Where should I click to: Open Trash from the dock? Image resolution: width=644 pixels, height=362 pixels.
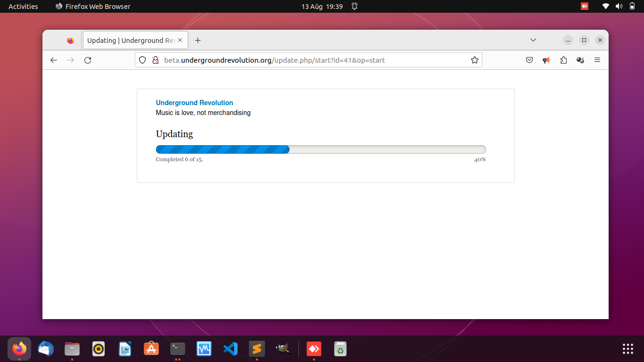click(340, 349)
